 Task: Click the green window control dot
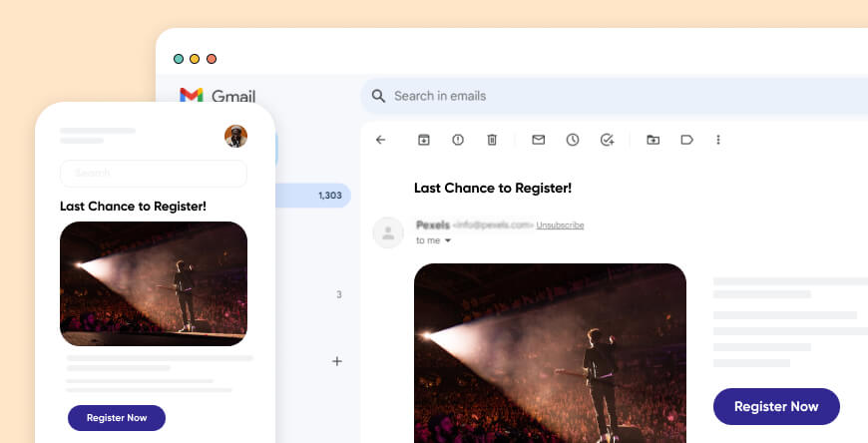tap(179, 59)
